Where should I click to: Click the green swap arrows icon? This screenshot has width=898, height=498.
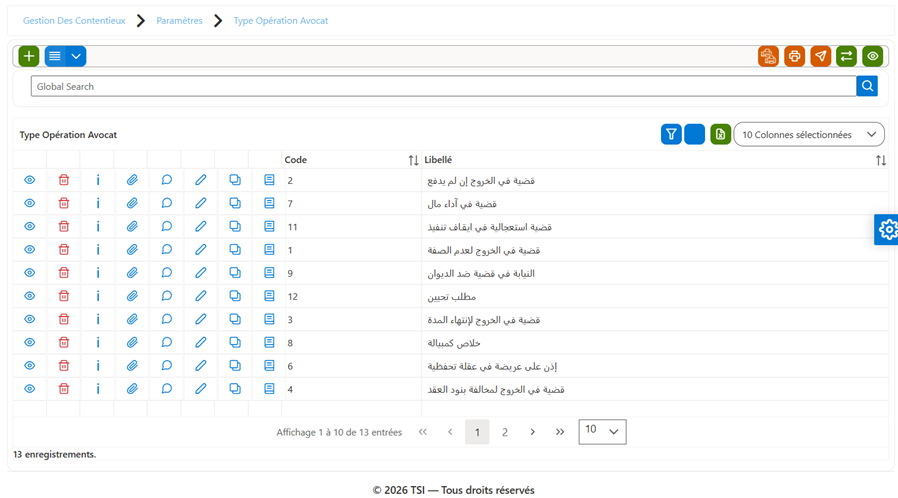click(x=846, y=56)
